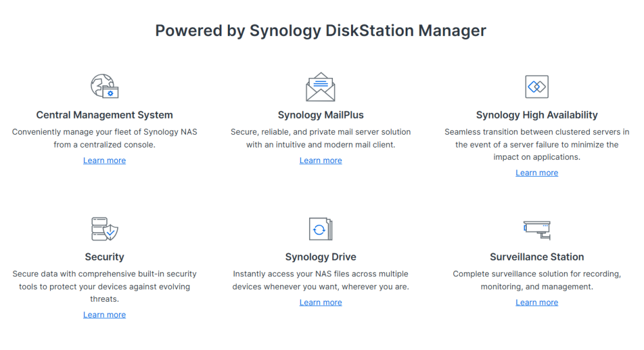Image resolution: width=644 pixels, height=350 pixels.
Task: Open Learn more under Security
Action: click(104, 315)
